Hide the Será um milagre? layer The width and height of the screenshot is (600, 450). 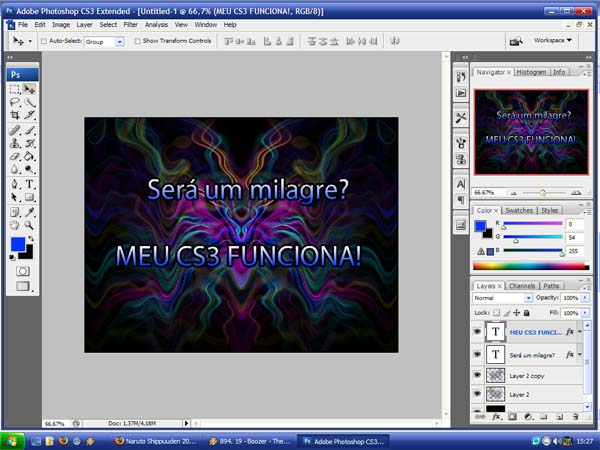[477, 354]
